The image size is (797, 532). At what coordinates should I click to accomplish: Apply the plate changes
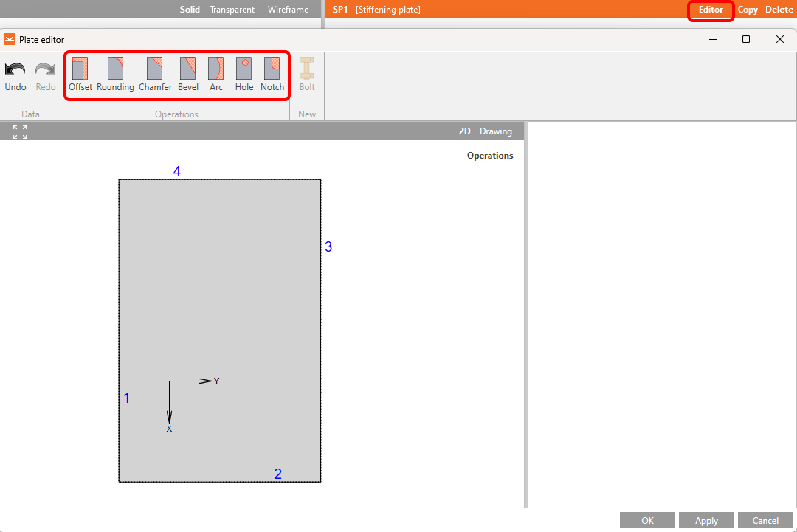(705, 519)
